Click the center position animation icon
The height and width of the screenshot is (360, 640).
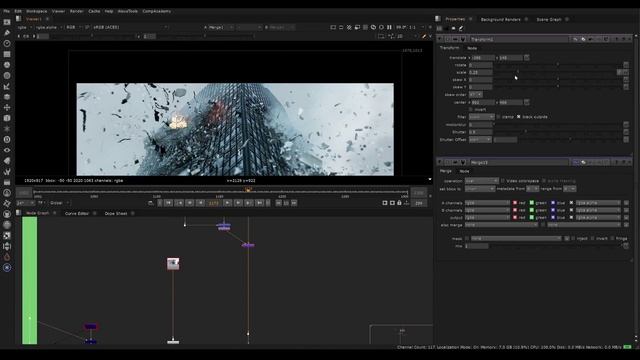point(527,102)
